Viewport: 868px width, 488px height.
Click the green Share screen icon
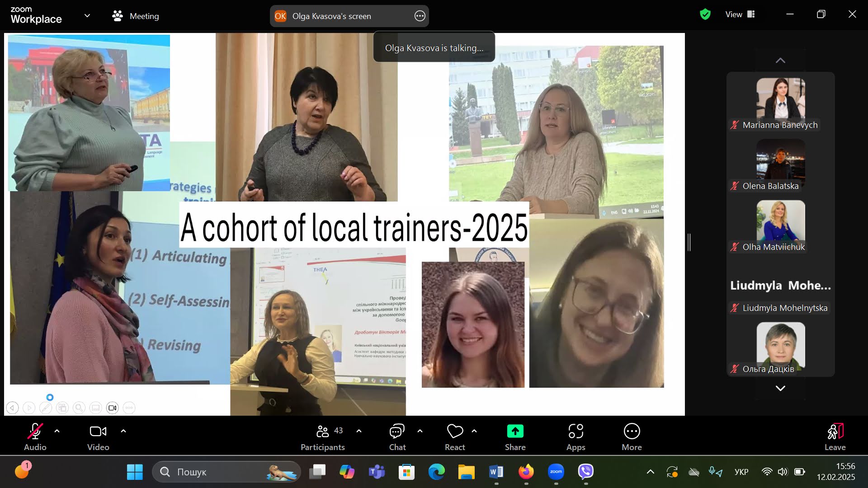point(515,432)
